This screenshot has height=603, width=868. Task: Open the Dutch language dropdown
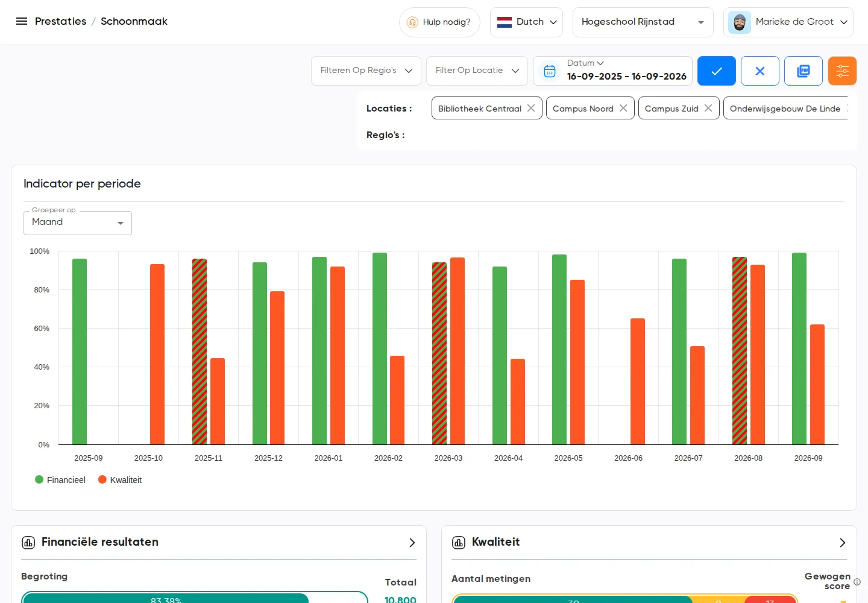point(527,22)
